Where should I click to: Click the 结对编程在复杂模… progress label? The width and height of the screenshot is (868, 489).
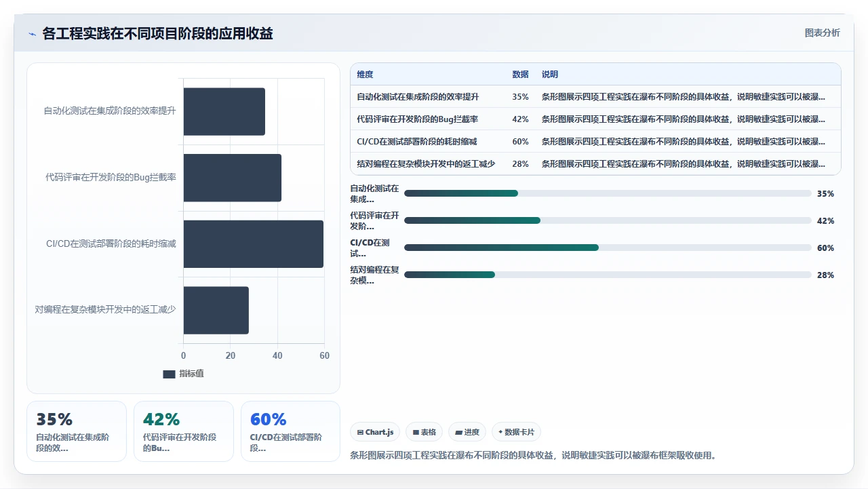coord(374,275)
